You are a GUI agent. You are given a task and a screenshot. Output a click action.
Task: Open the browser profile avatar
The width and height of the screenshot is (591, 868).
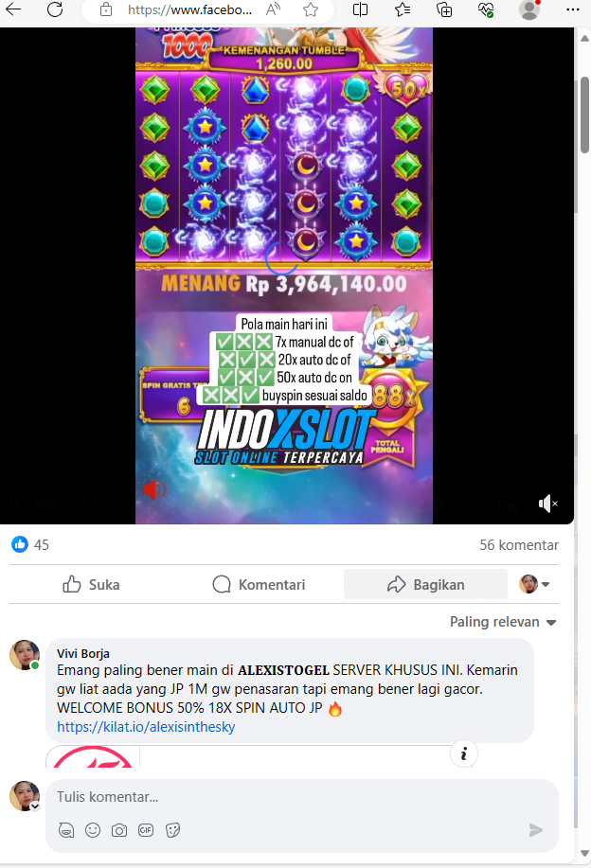529,9
